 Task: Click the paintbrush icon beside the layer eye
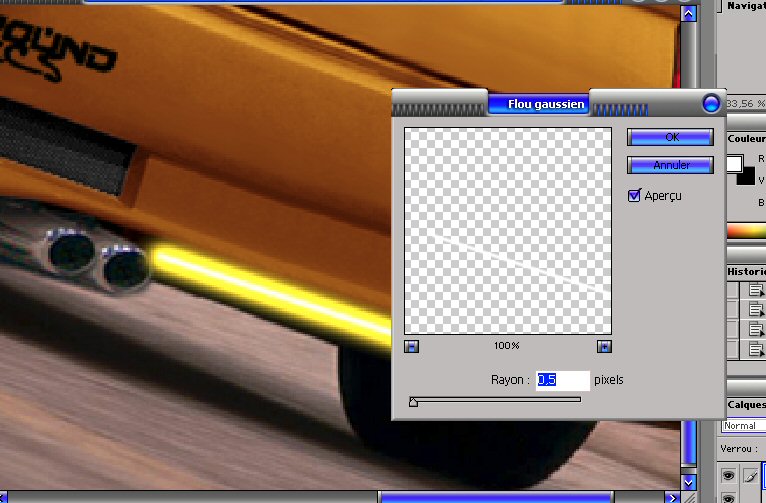749,476
